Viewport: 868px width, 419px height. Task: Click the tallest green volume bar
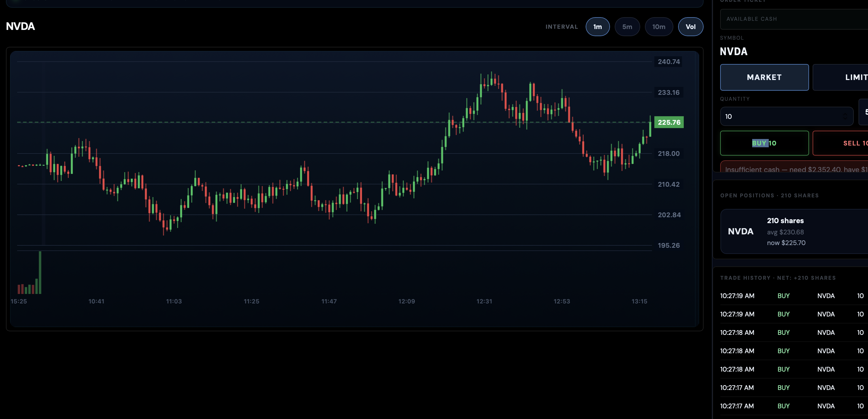(x=40, y=272)
